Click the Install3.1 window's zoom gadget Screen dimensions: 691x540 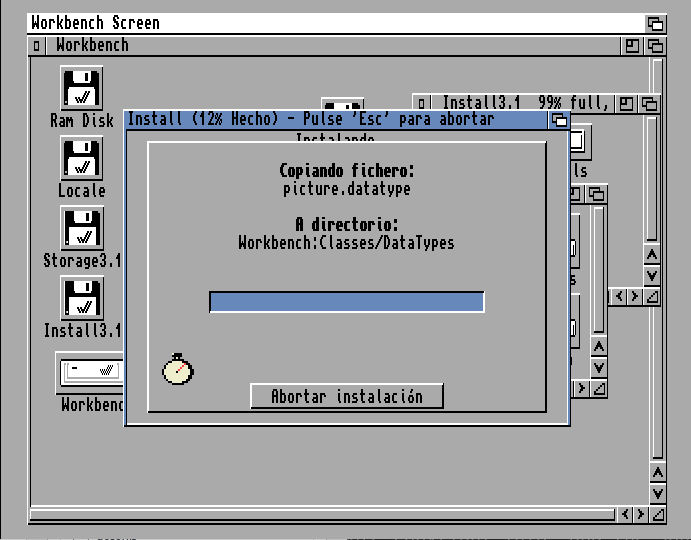click(x=626, y=103)
